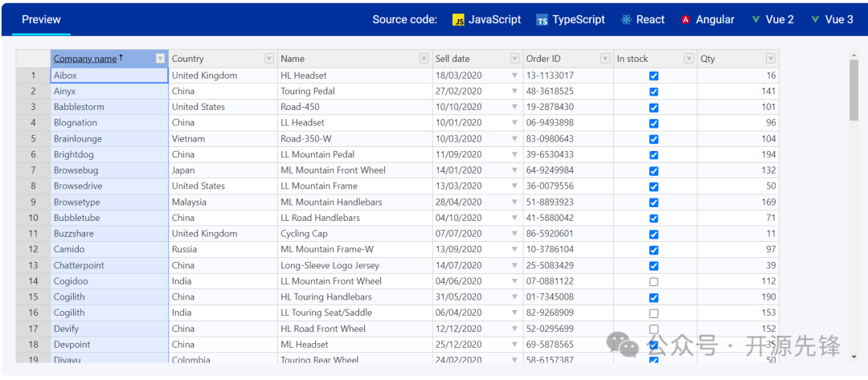Check In stock for Cogidoo row
The image size is (868, 380).
(653, 282)
